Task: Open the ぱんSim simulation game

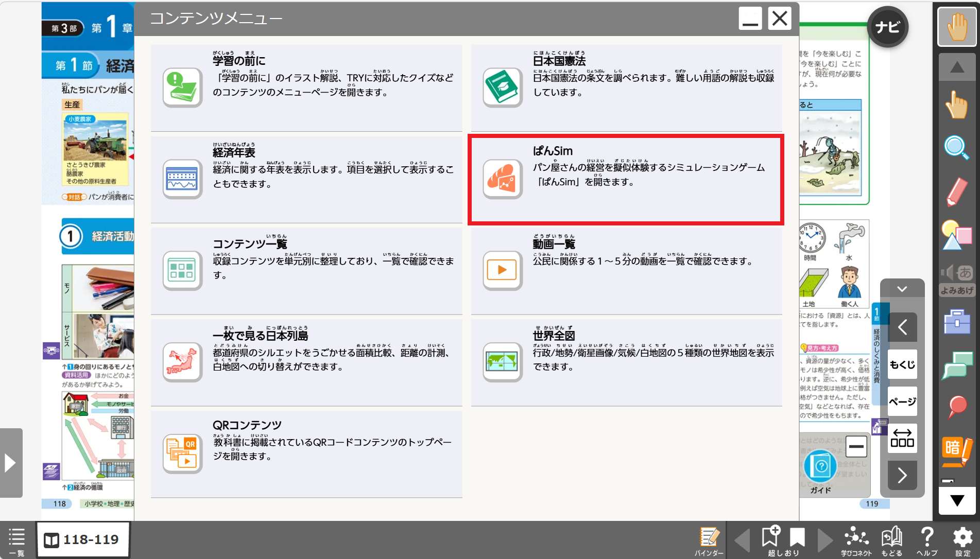Action: point(626,179)
